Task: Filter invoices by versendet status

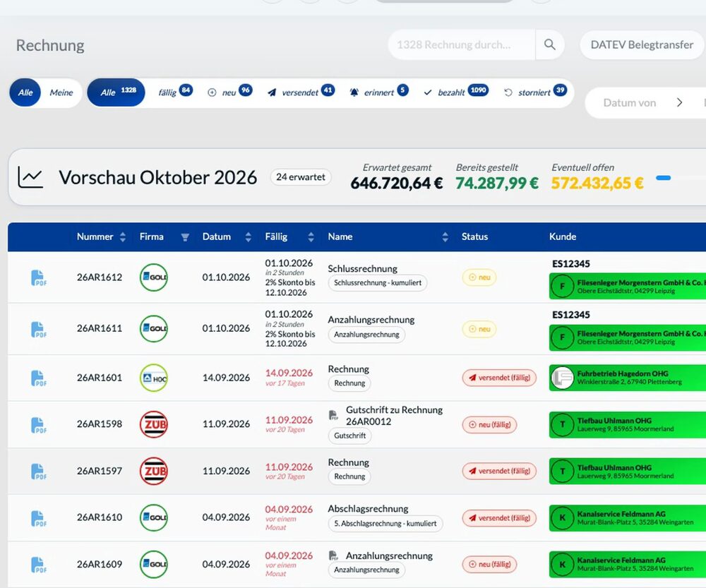Action: pyautogui.click(x=301, y=92)
